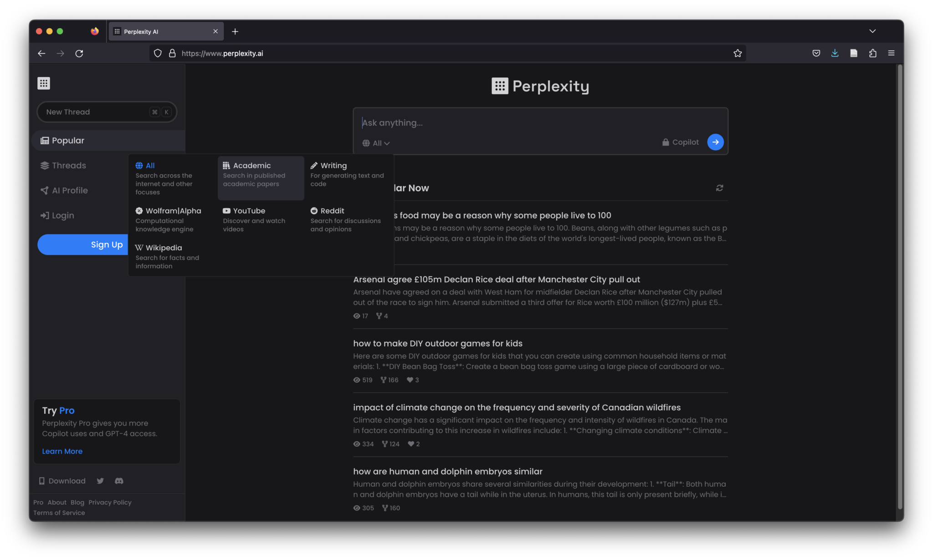Select the Academic focus option
Image resolution: width=933 pixels, height=560 pixels.
pos(261,178)
